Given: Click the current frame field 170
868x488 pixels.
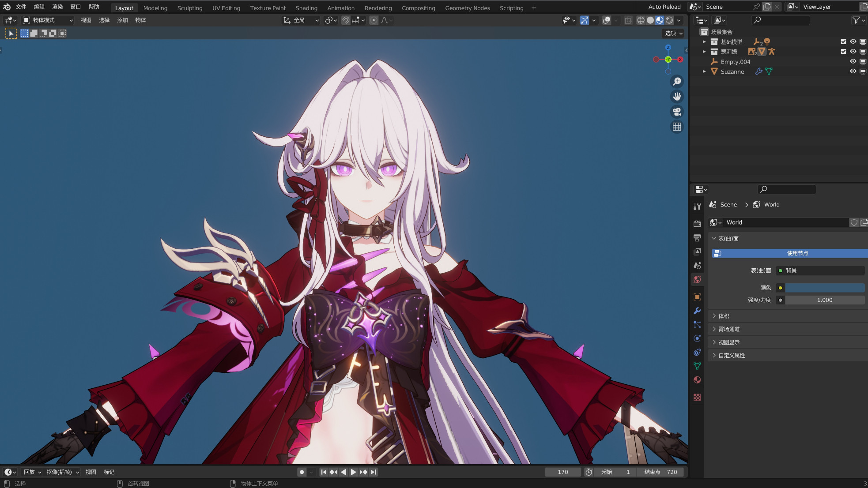Looking at the screenshot, I should 562,472.
